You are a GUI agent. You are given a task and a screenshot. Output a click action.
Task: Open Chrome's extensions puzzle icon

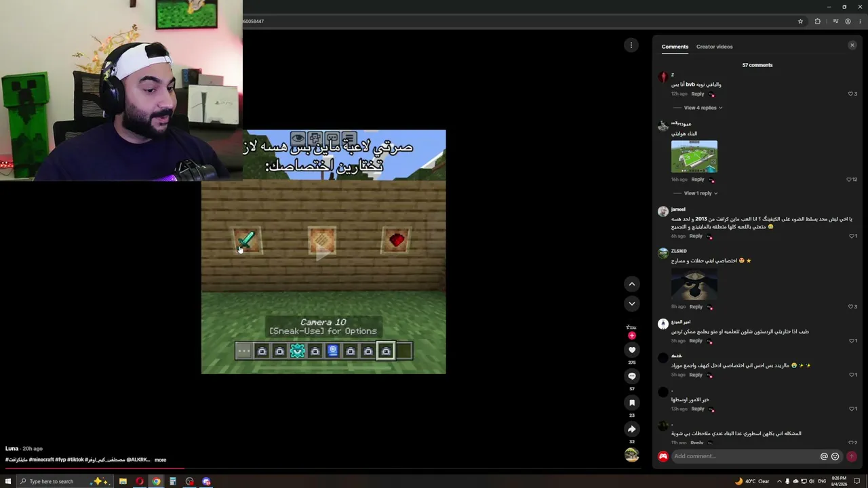[817, 21]
